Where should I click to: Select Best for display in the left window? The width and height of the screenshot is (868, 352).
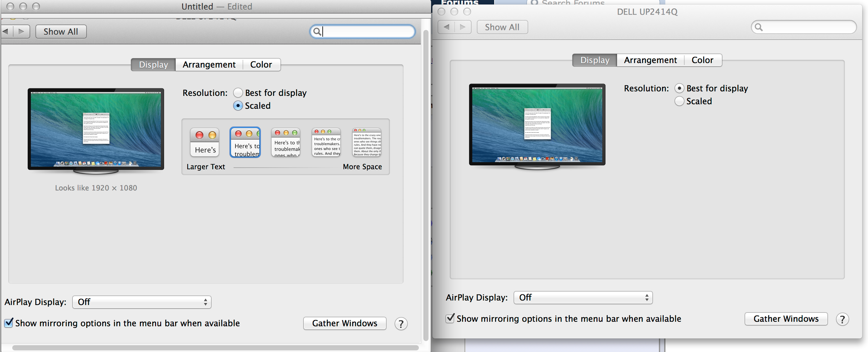(238, 93)
